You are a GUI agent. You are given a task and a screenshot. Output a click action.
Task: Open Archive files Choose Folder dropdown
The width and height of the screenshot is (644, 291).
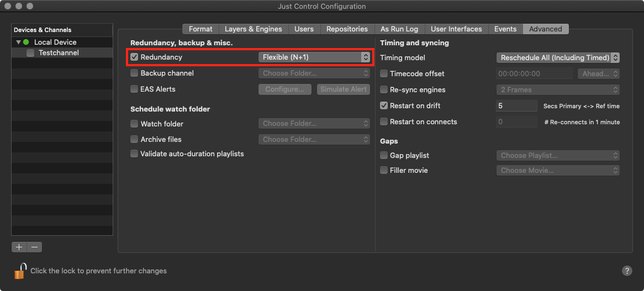[314, 140]
